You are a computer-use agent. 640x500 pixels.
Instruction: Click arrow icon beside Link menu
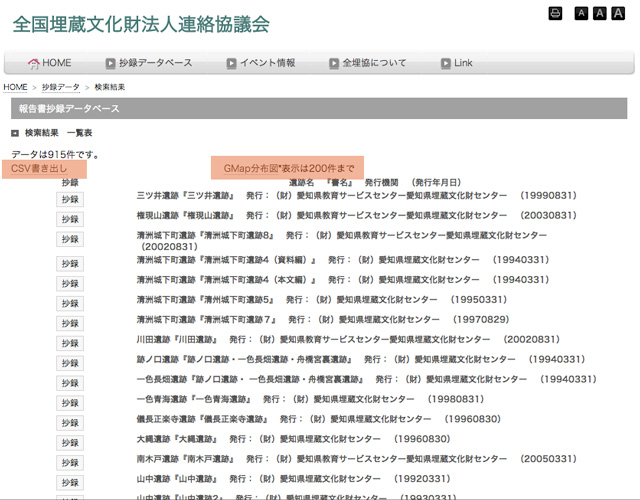click(446, 63)
